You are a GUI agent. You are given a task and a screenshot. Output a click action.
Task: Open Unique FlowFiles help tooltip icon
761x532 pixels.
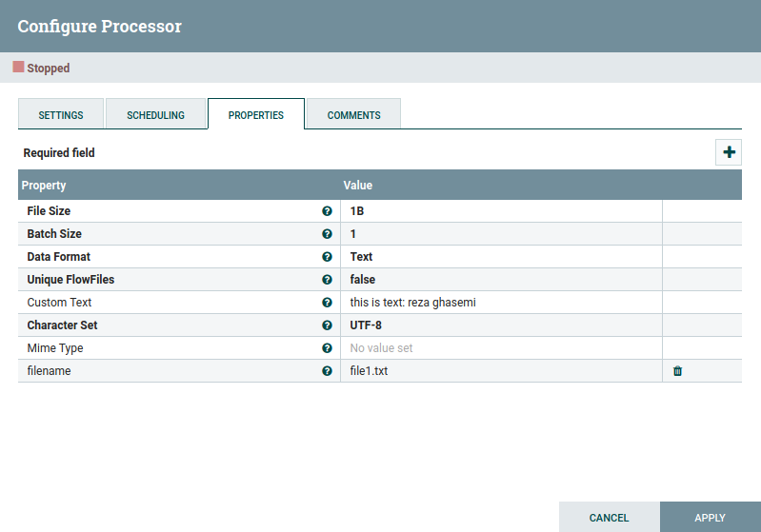327,280
